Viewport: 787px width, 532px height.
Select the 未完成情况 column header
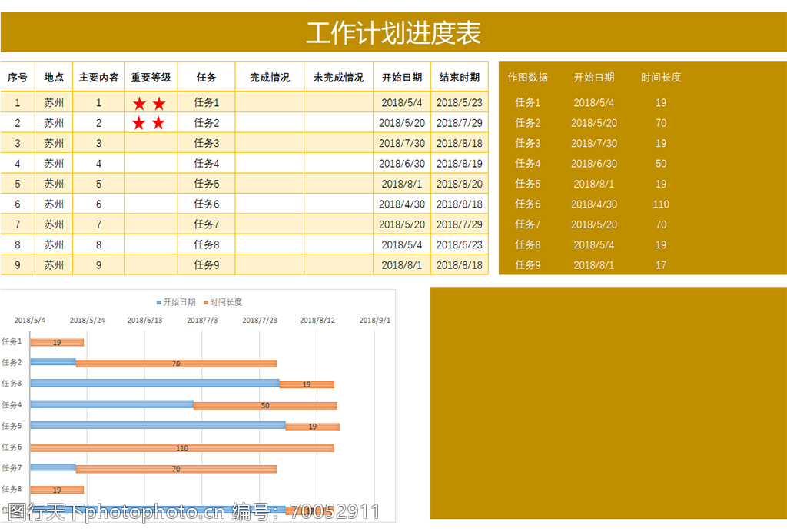click(x=339, y=78)
